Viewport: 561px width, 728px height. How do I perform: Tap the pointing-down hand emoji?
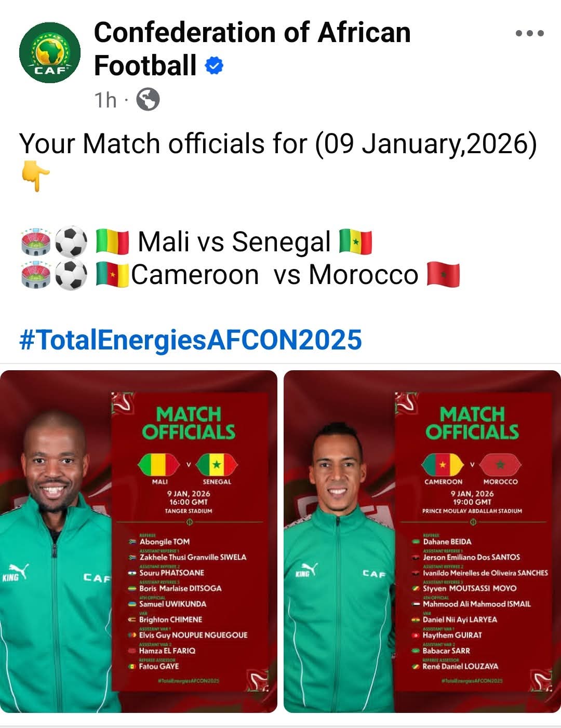click(x=35, y=177)
